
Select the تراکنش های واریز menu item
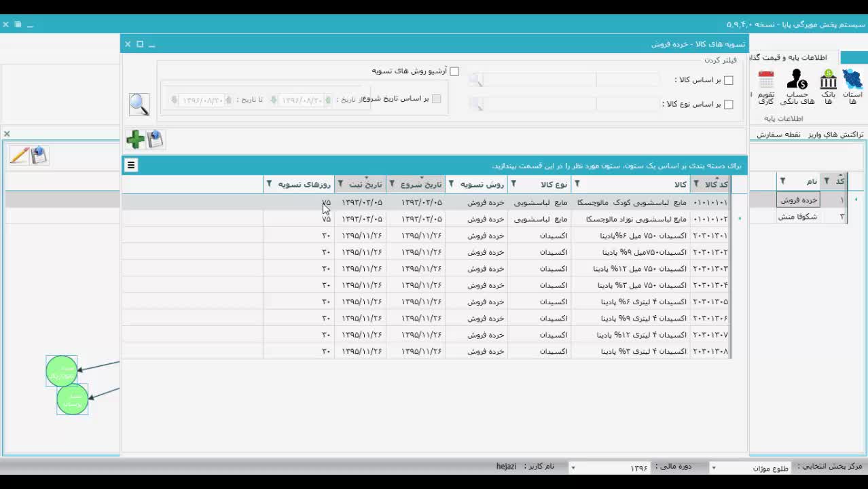click(835, 134)
